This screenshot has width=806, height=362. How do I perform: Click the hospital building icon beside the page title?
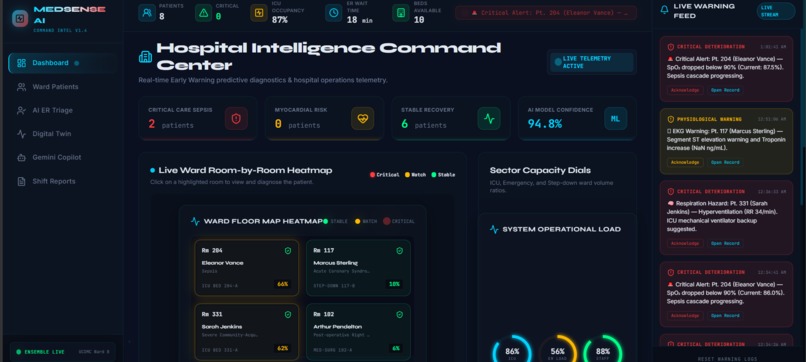pos(145,57)
